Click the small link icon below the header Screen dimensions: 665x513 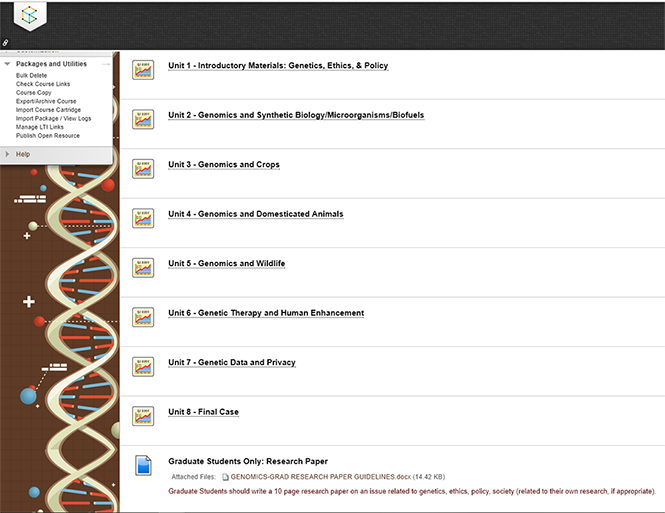tap(5, 43)
